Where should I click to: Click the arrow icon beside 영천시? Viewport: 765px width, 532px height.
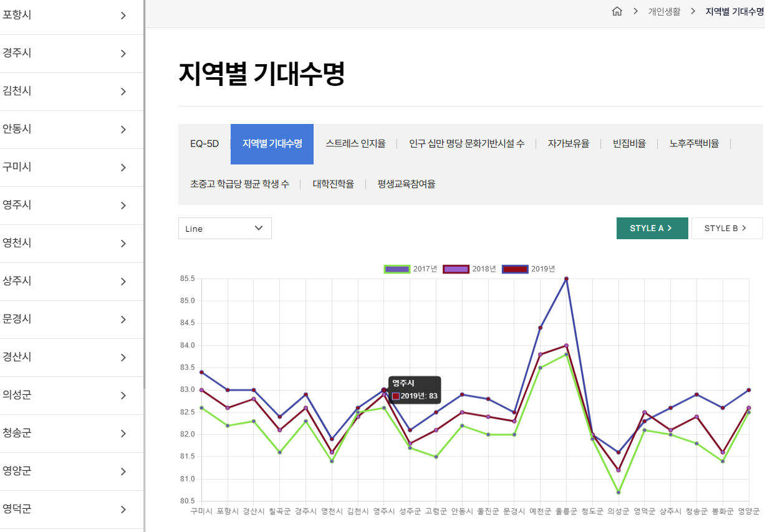point(123,244)
